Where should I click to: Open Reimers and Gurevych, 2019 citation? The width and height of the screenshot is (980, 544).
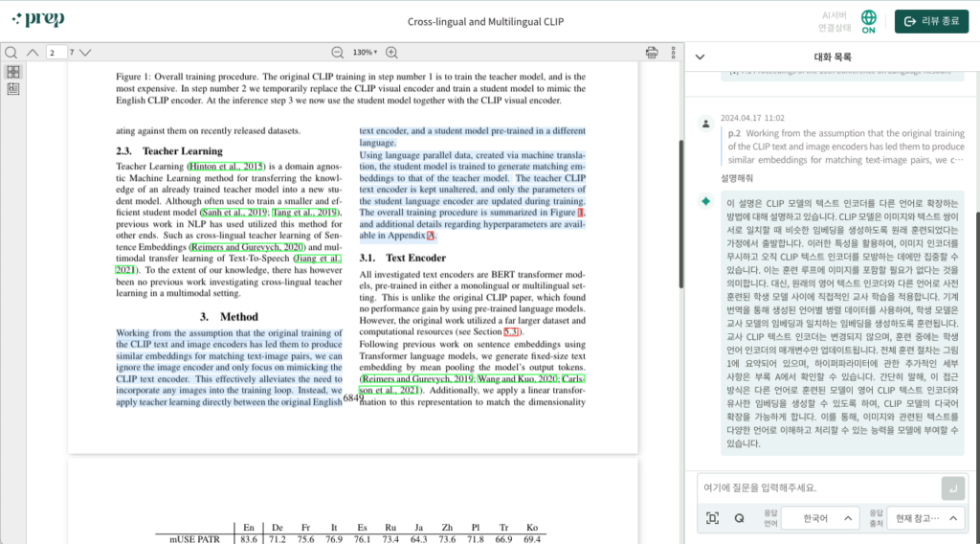pos(417,379)
